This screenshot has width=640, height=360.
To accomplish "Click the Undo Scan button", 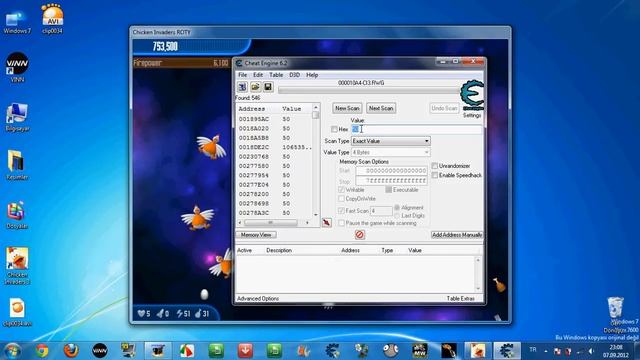I will (444, 108).
